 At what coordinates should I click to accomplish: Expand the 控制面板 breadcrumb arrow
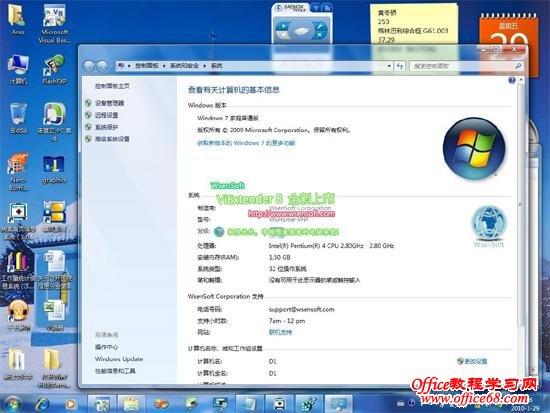tap(164, 66)
